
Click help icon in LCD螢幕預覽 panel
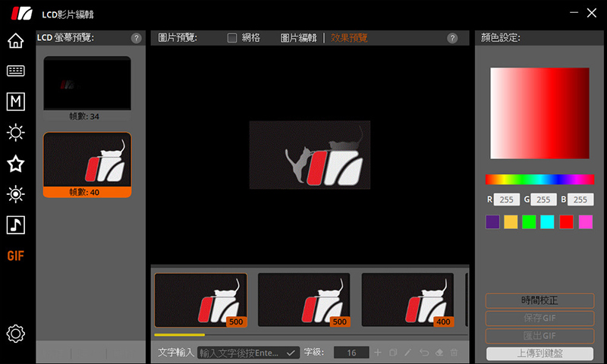point(137,38)
